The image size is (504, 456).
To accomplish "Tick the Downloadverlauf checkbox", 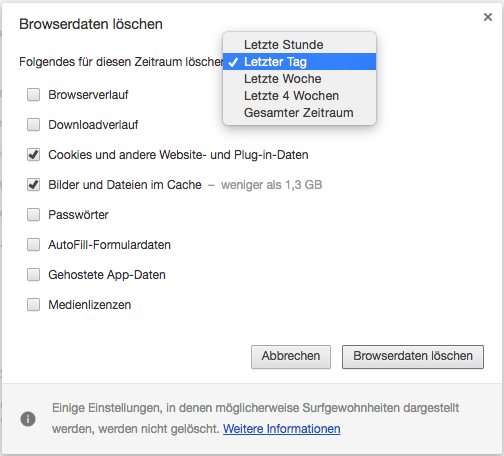I will pyautogui.click(x=33, y=125).
